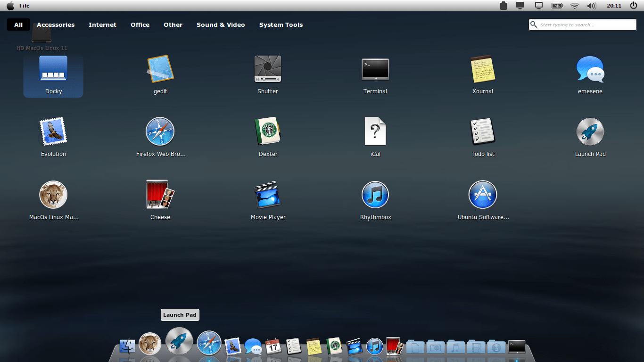
Task: Show the All category
Action: 18,25
